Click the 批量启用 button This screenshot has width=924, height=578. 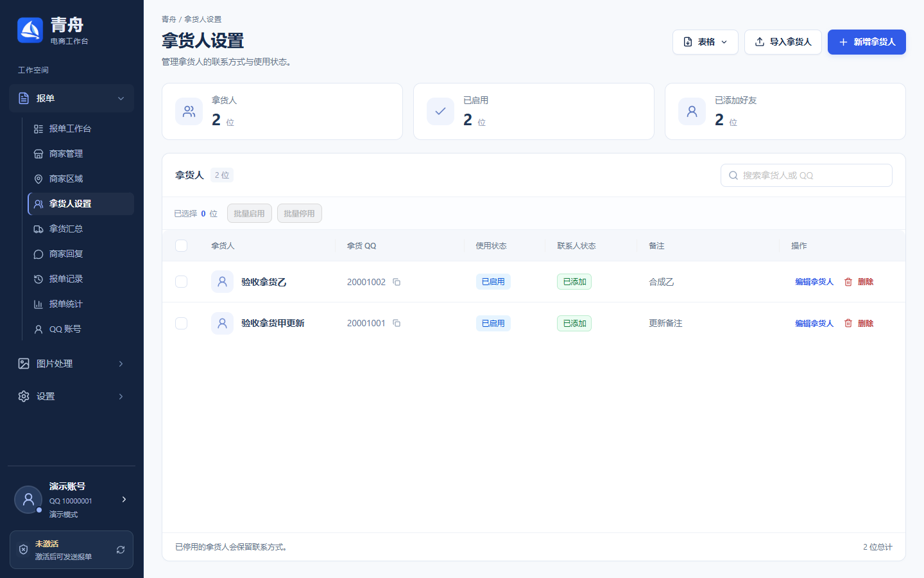[x=249, y=213]
